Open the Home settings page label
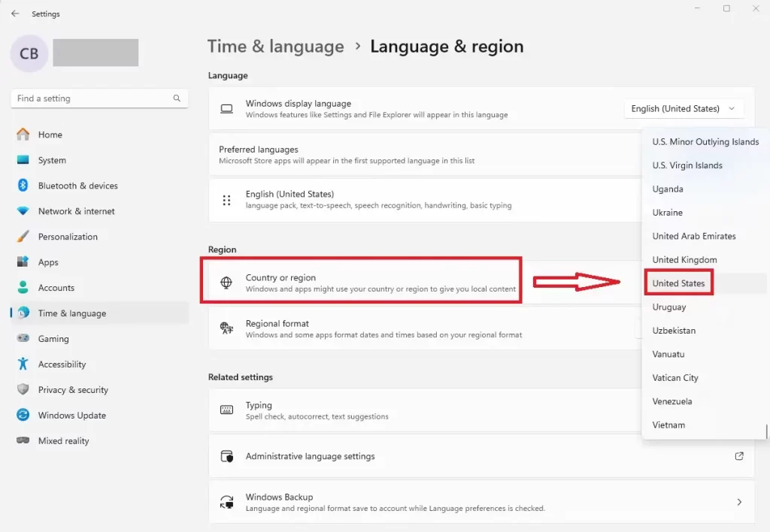 [x=50, y=135]
